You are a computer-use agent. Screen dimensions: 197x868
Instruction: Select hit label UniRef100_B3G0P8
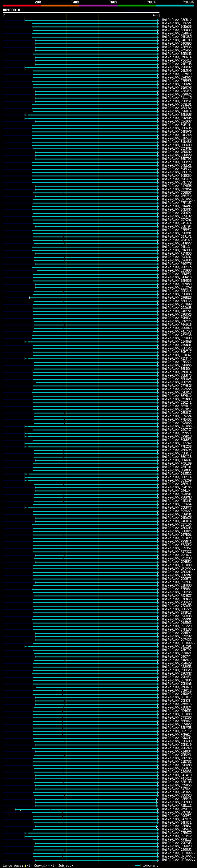click(176, 846)
